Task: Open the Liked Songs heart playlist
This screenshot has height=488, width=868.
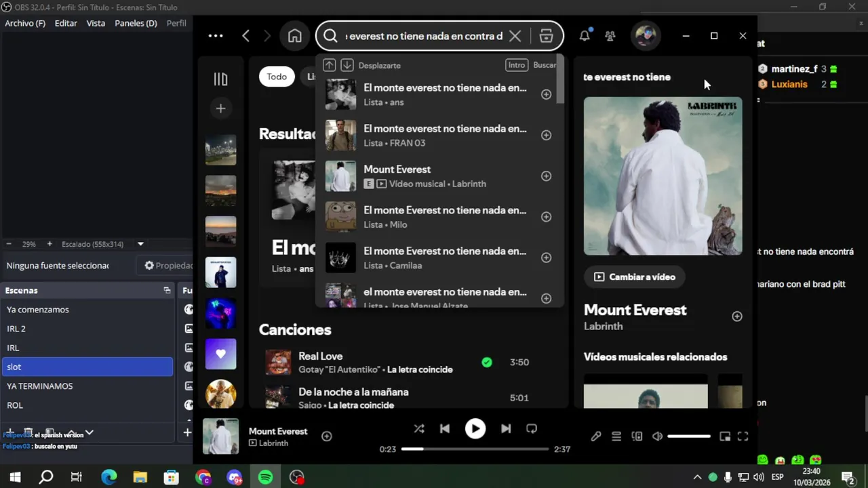Action: pyautogui.click(x=220, y=354)
